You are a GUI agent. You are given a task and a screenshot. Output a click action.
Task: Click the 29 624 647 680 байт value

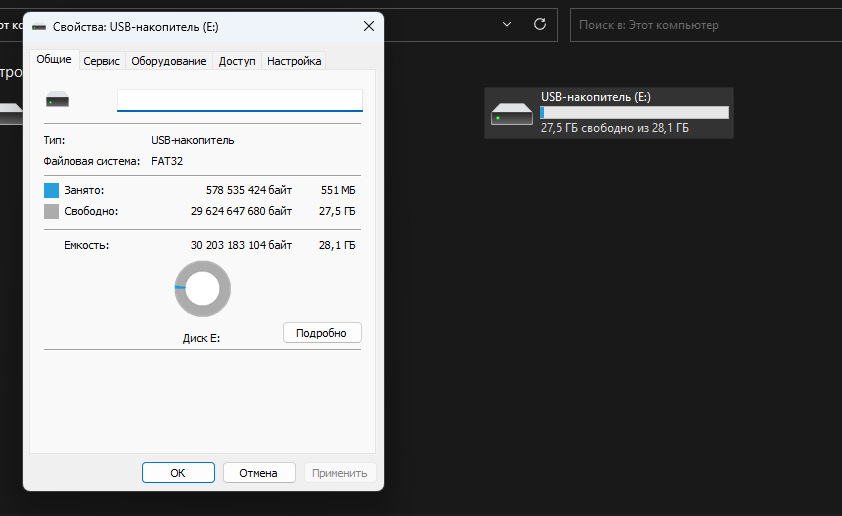[241, 211]
